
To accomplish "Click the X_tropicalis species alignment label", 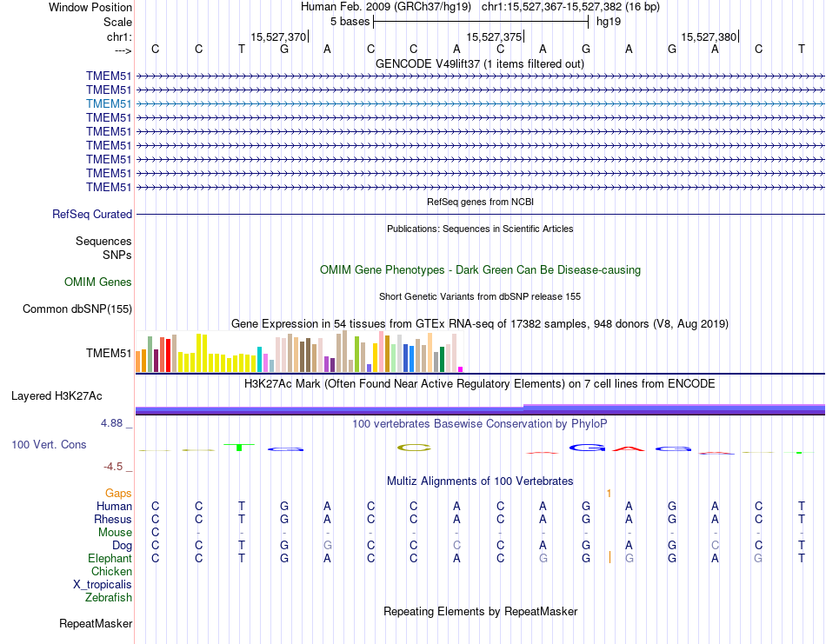I will tap(103, 585).
